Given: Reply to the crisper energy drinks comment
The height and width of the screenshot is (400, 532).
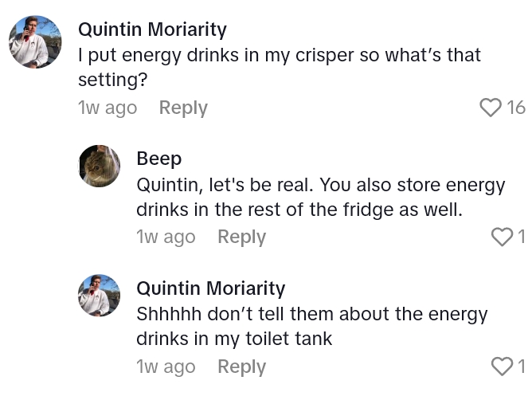Looking at the screenshot, I should pos(183,108).
